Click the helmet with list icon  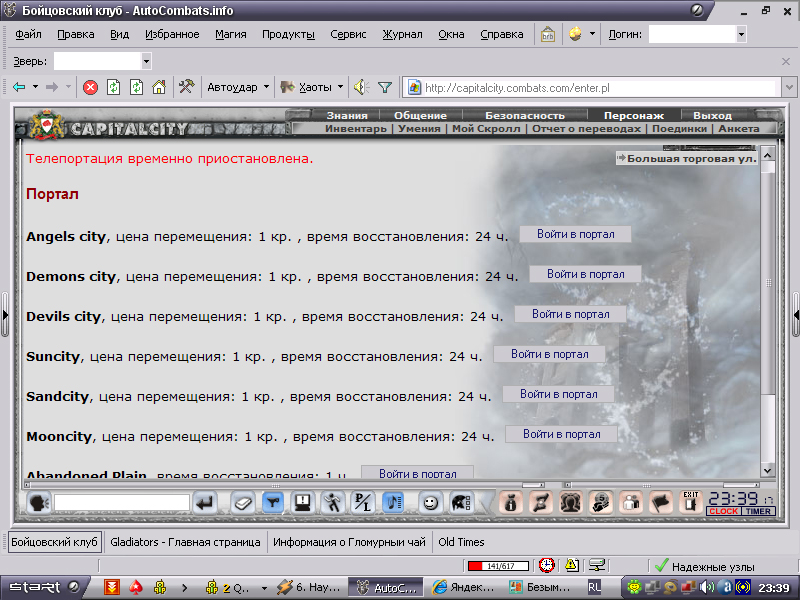tap(461, 503)
